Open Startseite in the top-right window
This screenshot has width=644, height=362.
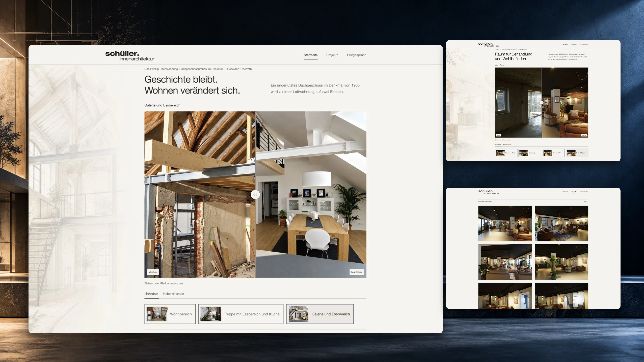coord(565,44)
